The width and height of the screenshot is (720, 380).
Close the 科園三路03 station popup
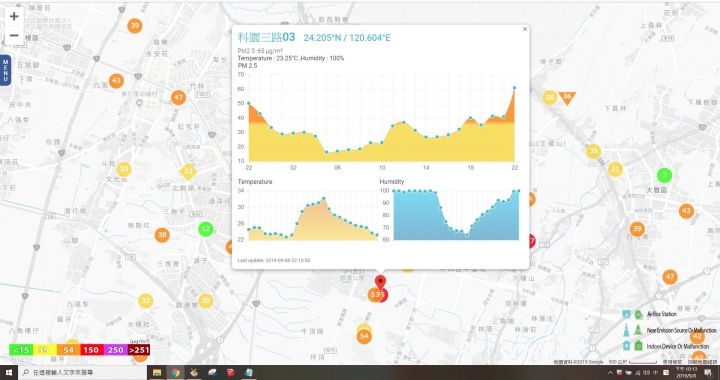525,29
